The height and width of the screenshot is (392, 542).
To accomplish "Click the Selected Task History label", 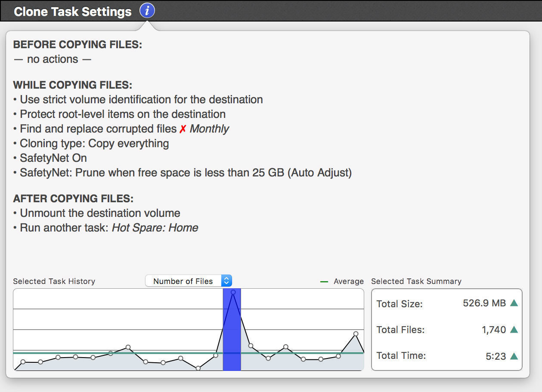I will (54, 281).
